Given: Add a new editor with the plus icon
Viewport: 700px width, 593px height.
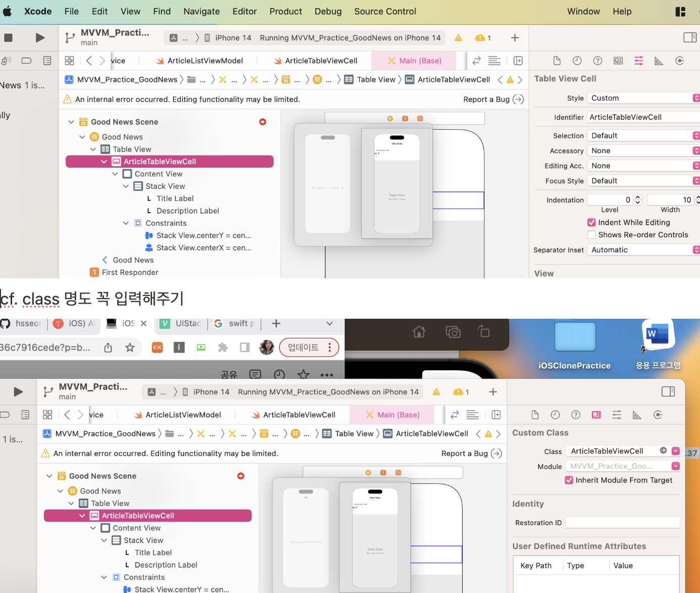Looking at the screenshot, I should coord(518,60).
